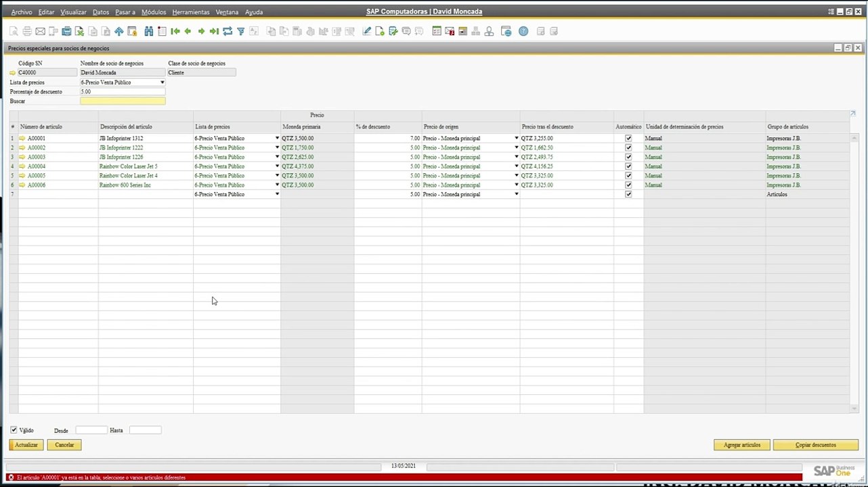The height and width of the screenshot is (487, 868).
Task: Open header Lista de precios dropdown
Action: [x=162, y=83]
